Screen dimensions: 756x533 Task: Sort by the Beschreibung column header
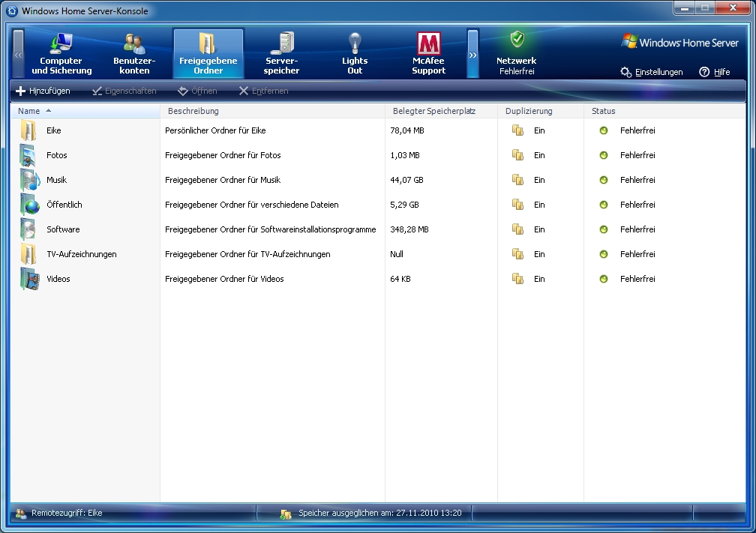(x=272, y=111)
